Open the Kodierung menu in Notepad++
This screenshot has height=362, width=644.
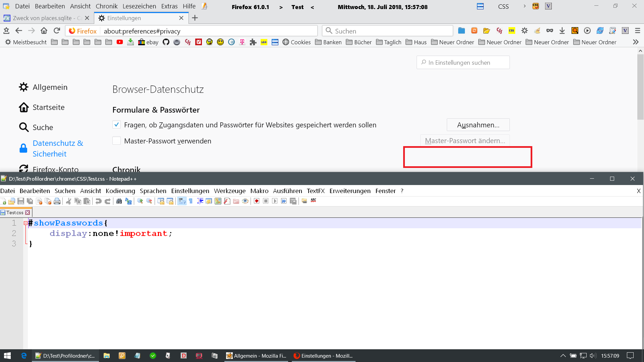(x=120, y=191)
